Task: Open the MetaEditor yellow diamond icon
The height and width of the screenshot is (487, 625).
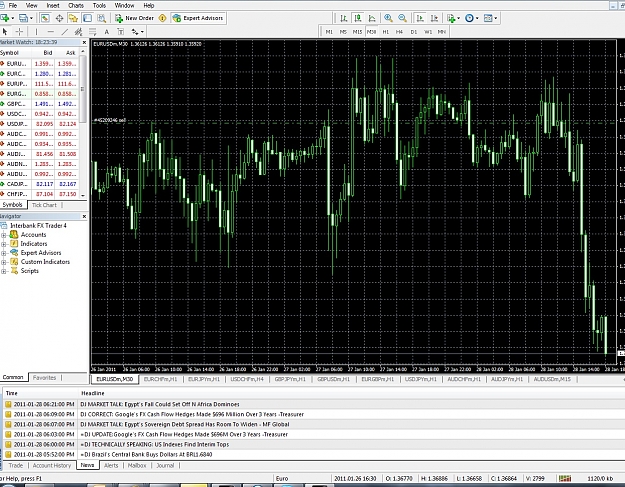Action: click(162, 18)
